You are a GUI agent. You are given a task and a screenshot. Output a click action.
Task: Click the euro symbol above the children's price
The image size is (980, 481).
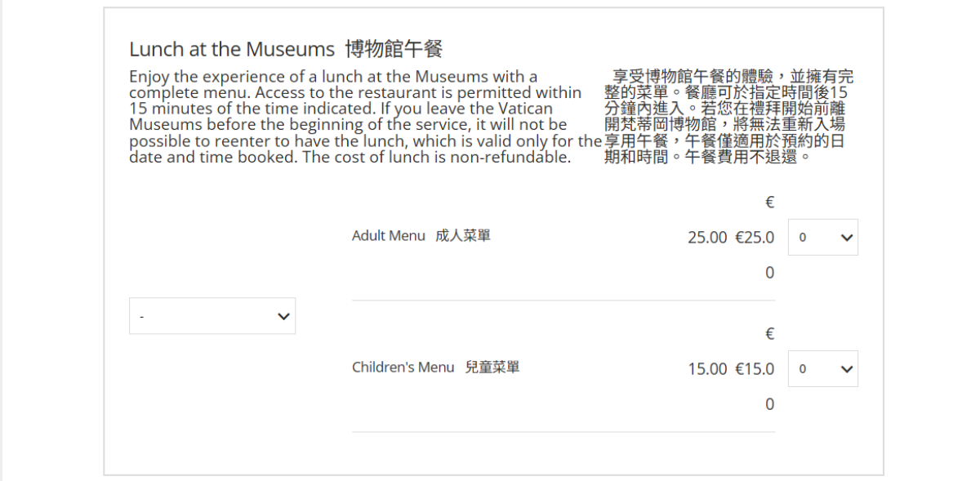click(x=769, y=334)
